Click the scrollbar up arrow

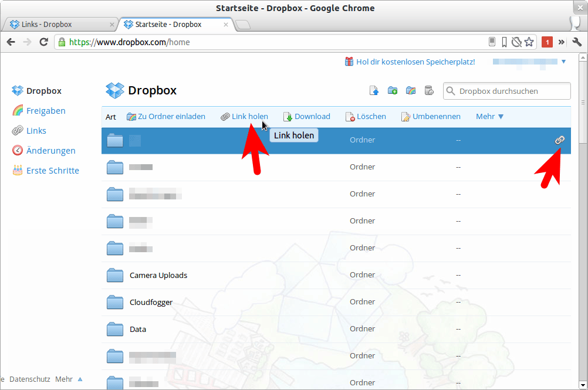(582, 57)
